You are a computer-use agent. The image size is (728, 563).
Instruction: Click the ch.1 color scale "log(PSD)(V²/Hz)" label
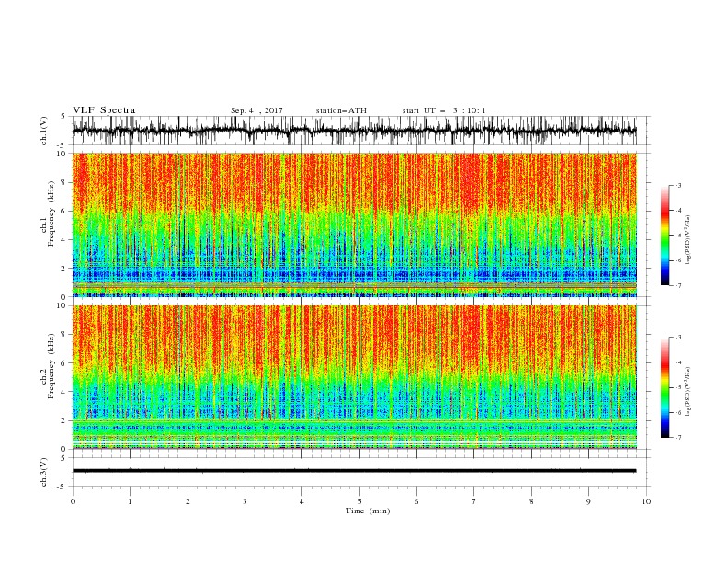(x=688, y=240)
